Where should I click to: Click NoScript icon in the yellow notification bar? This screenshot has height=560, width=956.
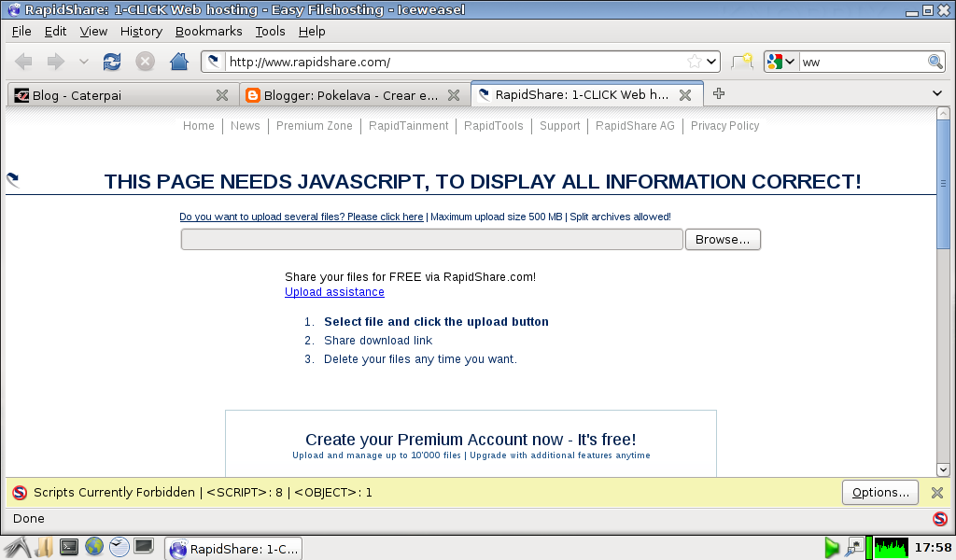pyautogui.click(x=20, y=493)
